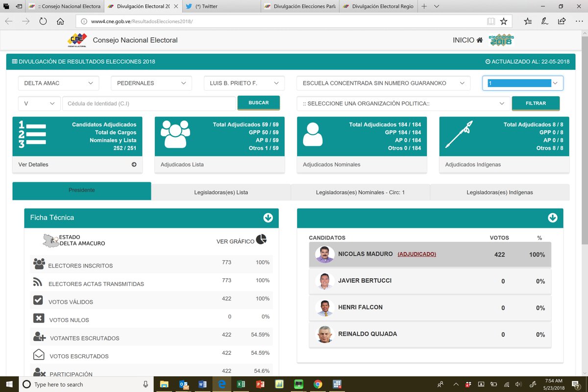Click the Votos Escrutados envelope icon

39,354
